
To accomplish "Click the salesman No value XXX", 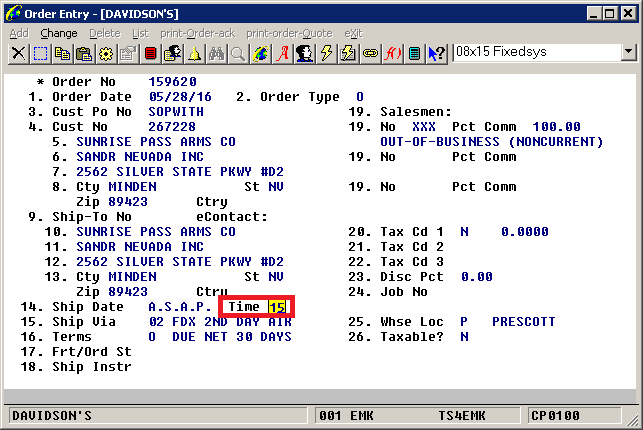I will pyautogui.click(x=424, y=127).
